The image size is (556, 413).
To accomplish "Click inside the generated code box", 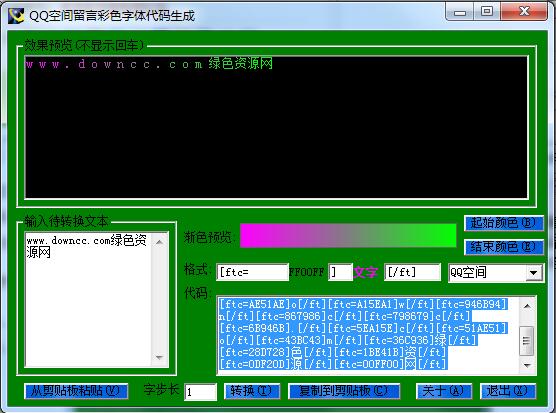I will [369, 335].
